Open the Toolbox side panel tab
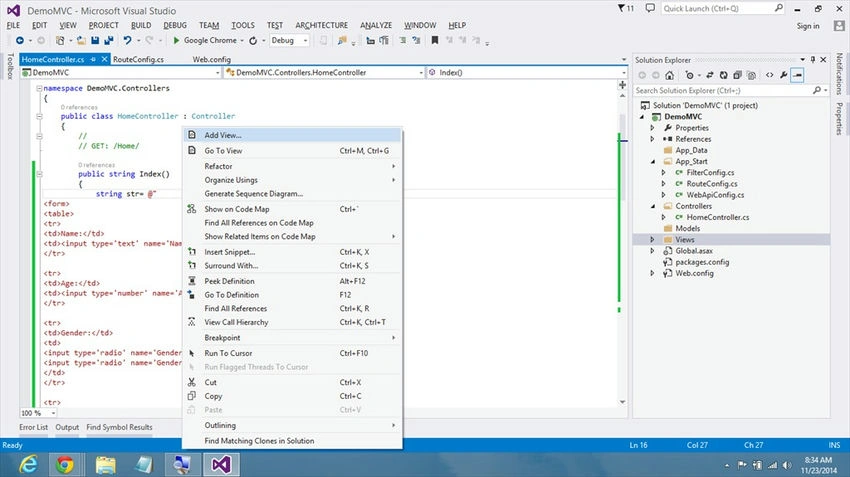850x477 pixels. pos(10,67)
